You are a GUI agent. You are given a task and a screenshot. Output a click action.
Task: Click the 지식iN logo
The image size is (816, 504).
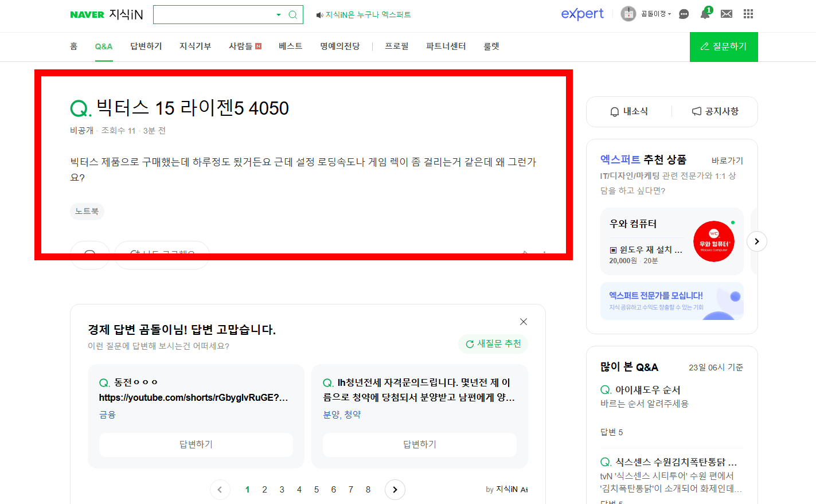coord(126,14)
